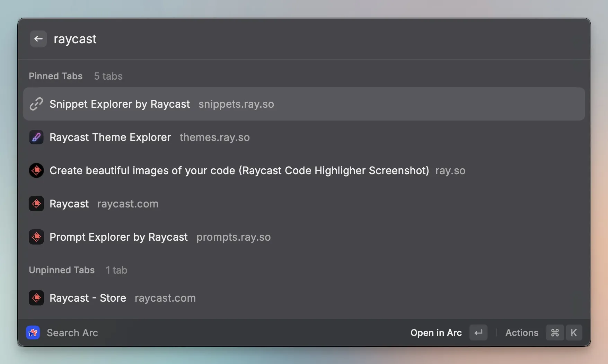Image resolution: width=608 pixels, height=364 pixels.
Task: Click the Pinned Tabs section header
Action: point(55,76)
